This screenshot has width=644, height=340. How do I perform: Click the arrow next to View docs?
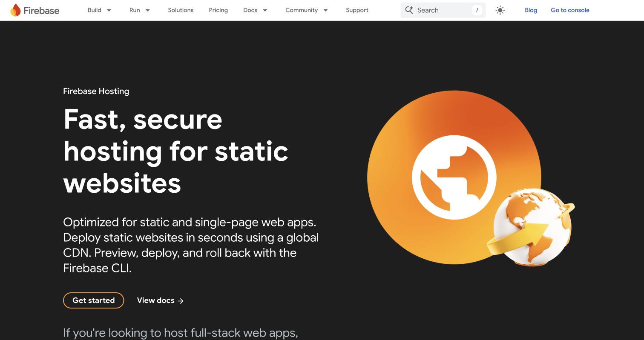click(181, 301)
